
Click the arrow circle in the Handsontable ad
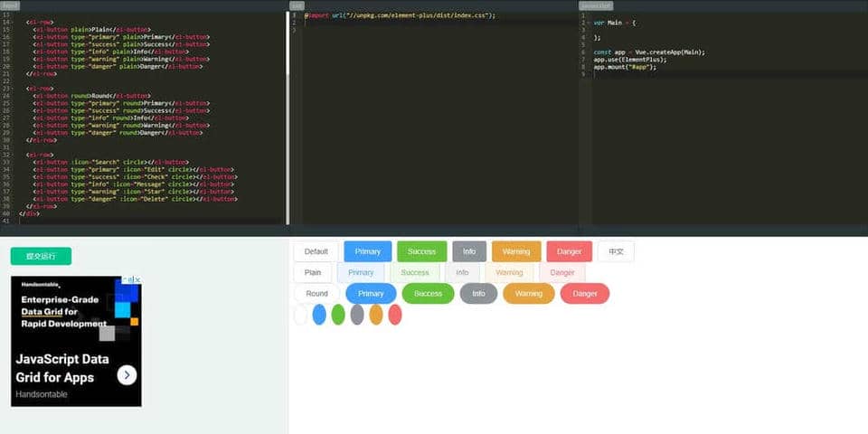point(127,374)
